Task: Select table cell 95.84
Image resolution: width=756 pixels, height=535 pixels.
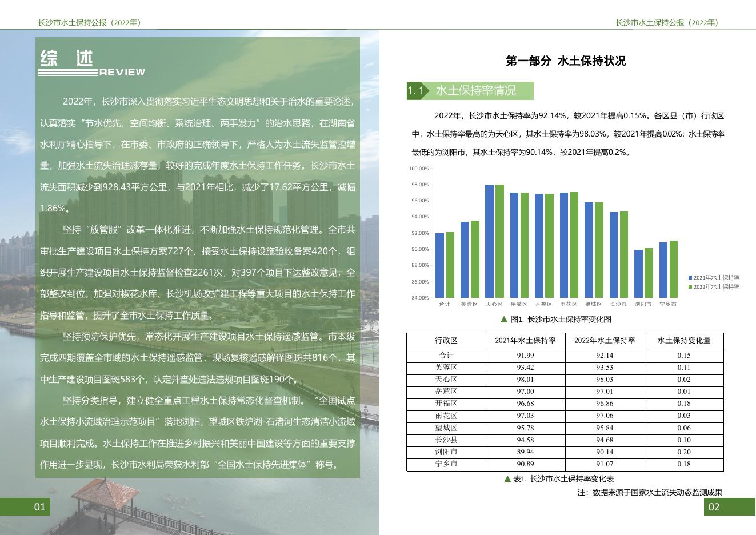Action: pyautogui.click(x=605, y=428)
